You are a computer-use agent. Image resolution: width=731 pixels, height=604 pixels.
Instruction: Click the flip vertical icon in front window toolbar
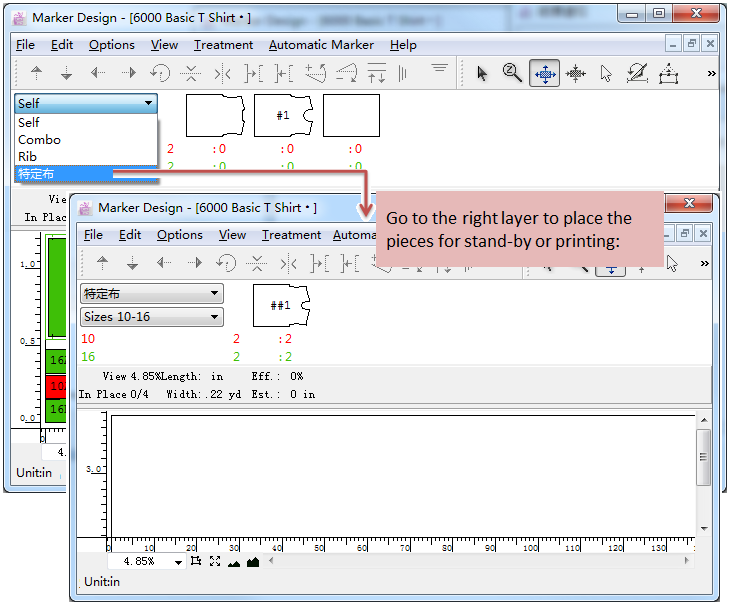[x=258, y=263]
